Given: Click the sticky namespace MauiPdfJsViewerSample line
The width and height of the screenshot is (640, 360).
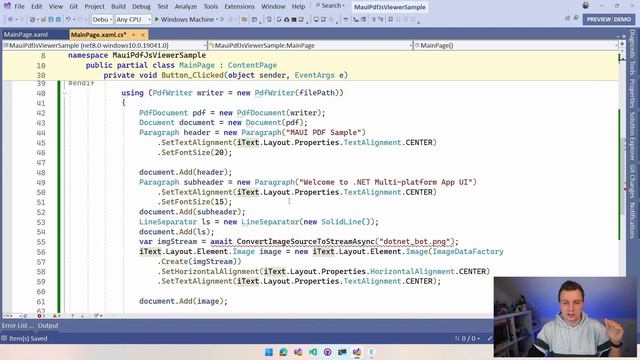Looking at the screenshot, I should pyautogui.click(x=137, y=56).
